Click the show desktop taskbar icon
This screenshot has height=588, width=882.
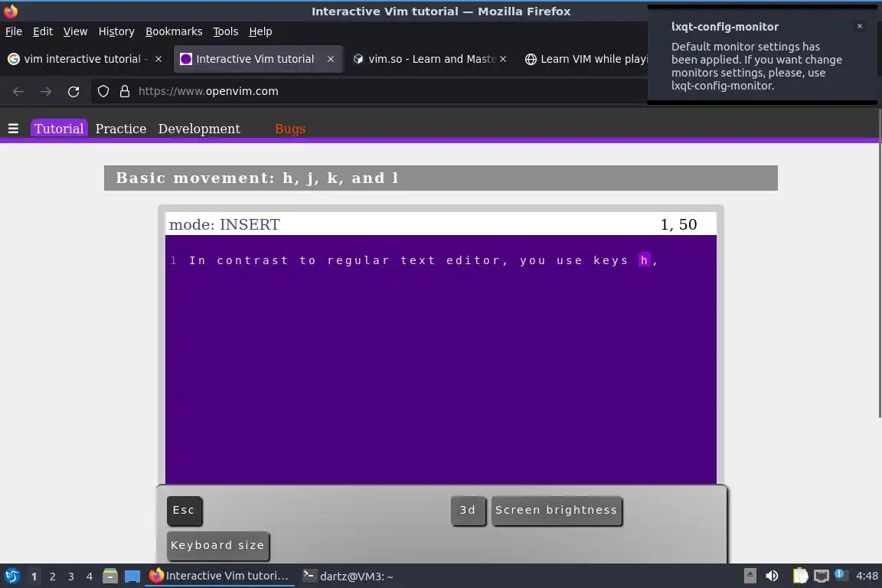(132, 577)
